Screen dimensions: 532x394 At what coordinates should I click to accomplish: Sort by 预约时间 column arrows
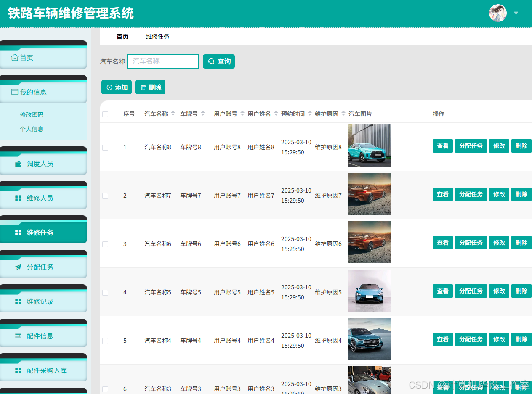pyautogui.click(x=310, y=114)
